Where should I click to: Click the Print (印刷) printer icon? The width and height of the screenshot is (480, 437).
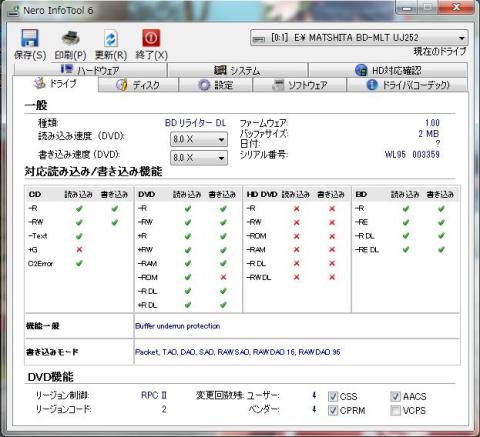[70, 38]
